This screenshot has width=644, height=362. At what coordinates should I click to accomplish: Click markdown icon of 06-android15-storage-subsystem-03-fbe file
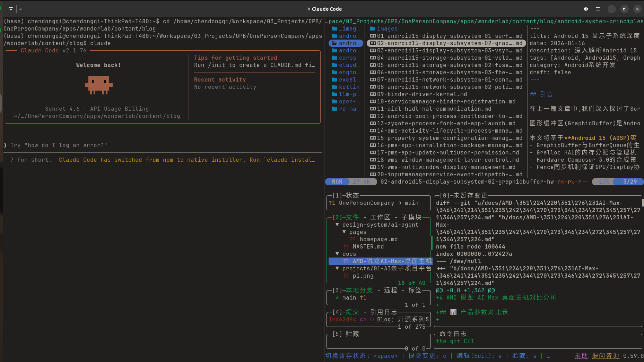tap(373, 73)
